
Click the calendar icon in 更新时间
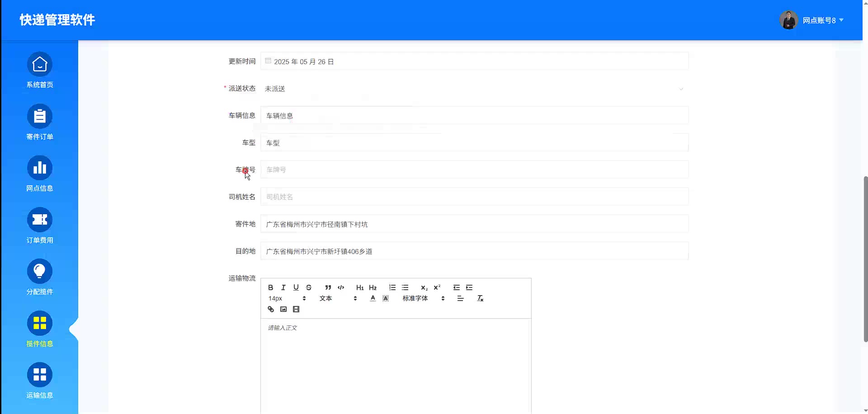[268, 61]
